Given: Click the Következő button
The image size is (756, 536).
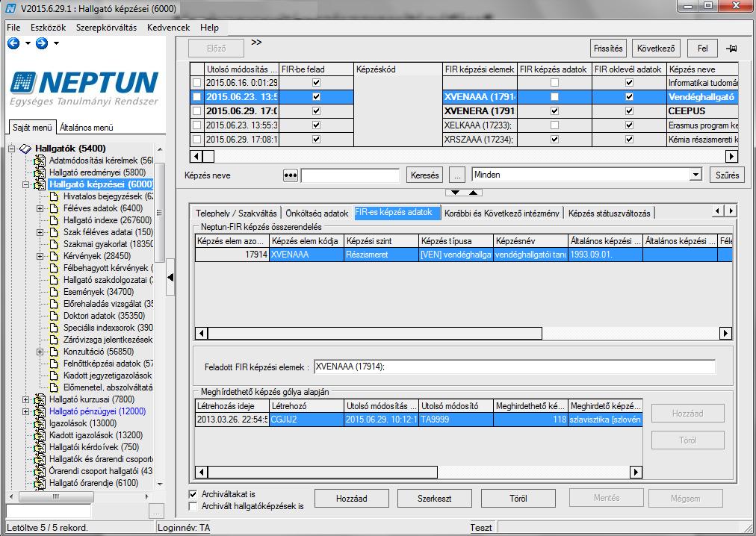Looking at the screenshot, I should pos(656,49).
